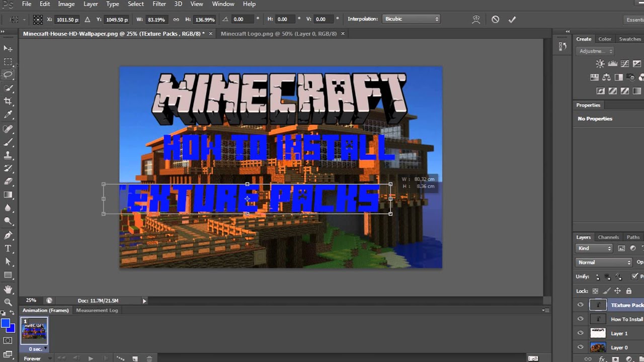Select the Clone Stamp tool

click(8, 155)
